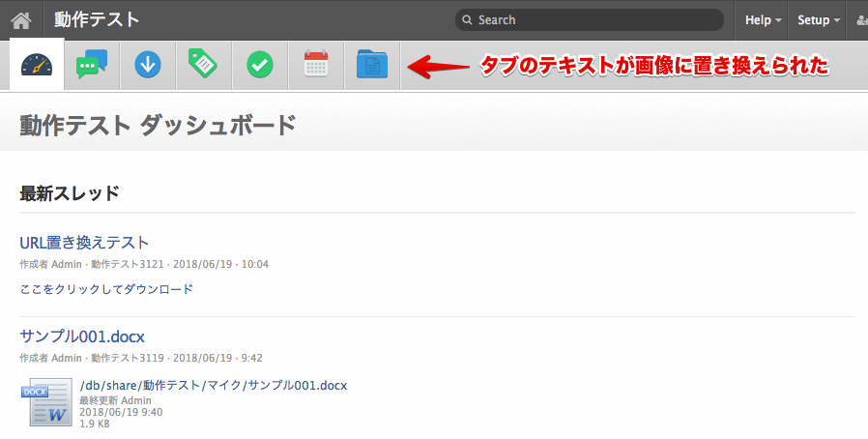This screenshot has height=439, width=868.
Task: Click the 最新スレッド section heading
Action: tap(70, 193)
